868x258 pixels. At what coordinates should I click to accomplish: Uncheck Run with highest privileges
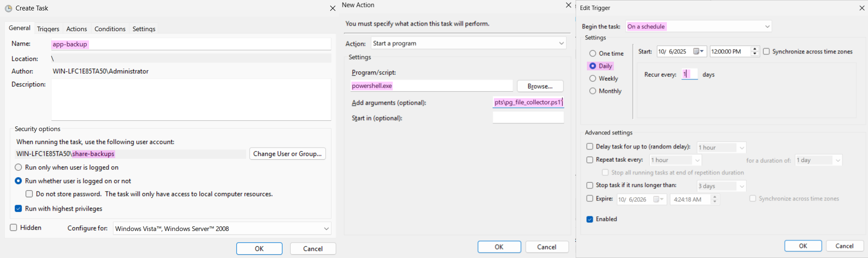[18, 208]
